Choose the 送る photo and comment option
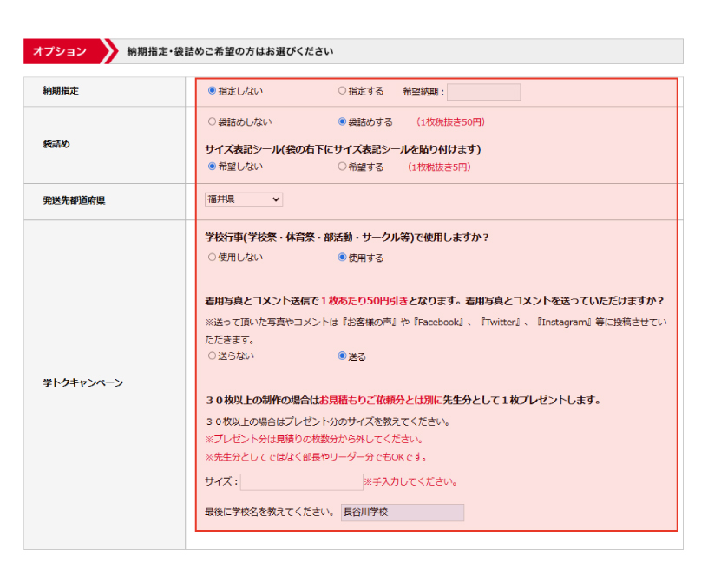The height and width of the screenshot is (588, 708). click(x=342, y=356)
